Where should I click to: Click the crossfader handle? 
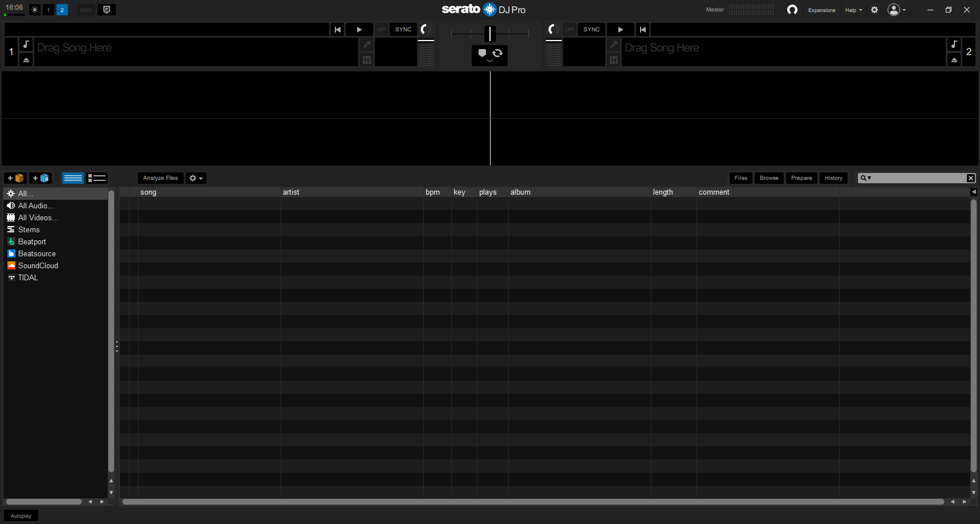pos(490,34)
